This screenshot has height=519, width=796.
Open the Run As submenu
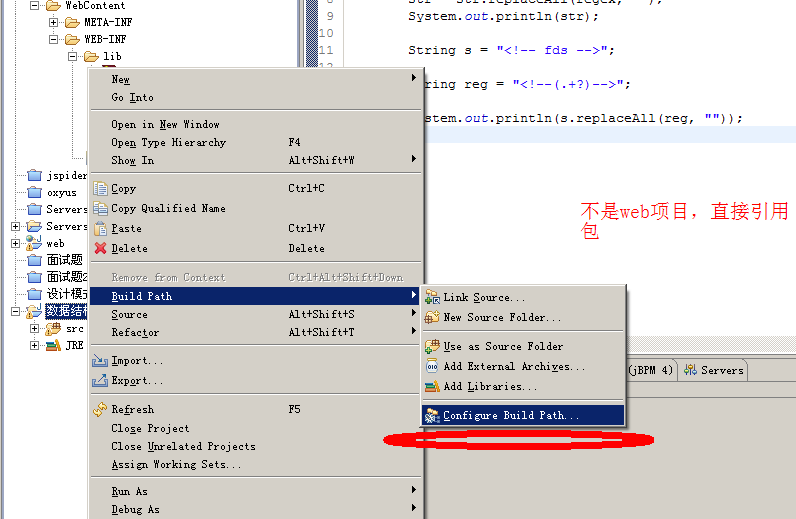click(256, 491)
